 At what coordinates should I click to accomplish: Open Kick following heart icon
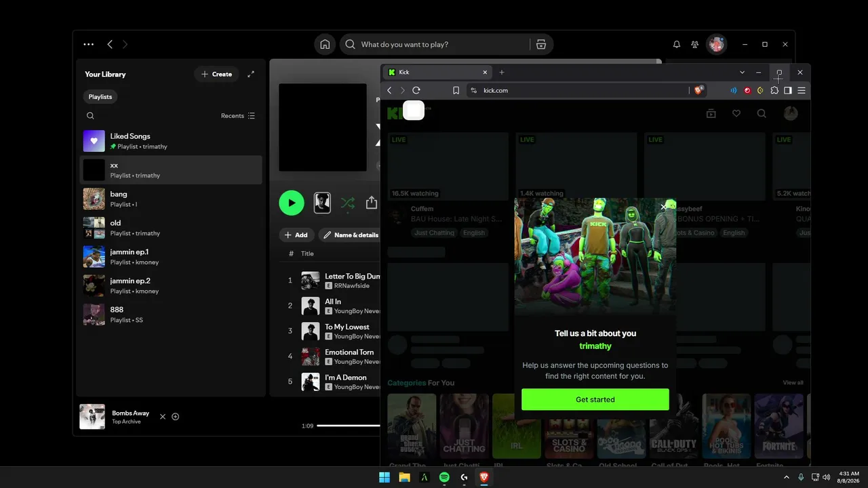pos(736,114)
